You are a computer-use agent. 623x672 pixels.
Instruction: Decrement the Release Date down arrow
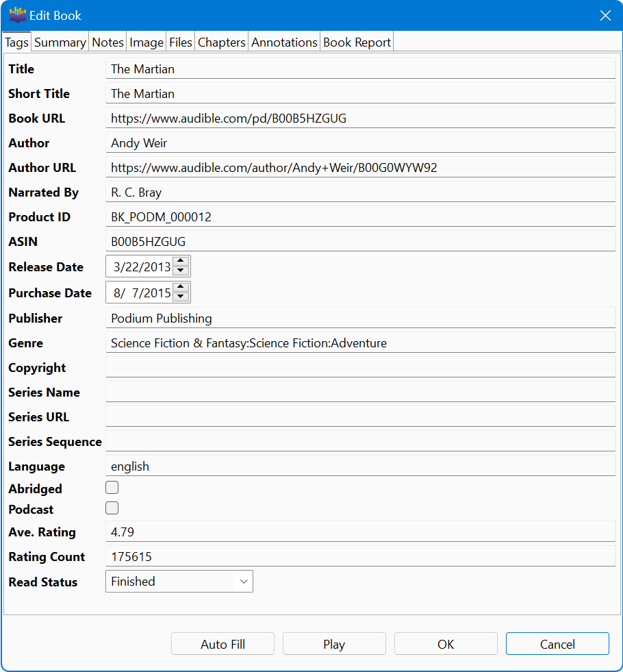181,271
